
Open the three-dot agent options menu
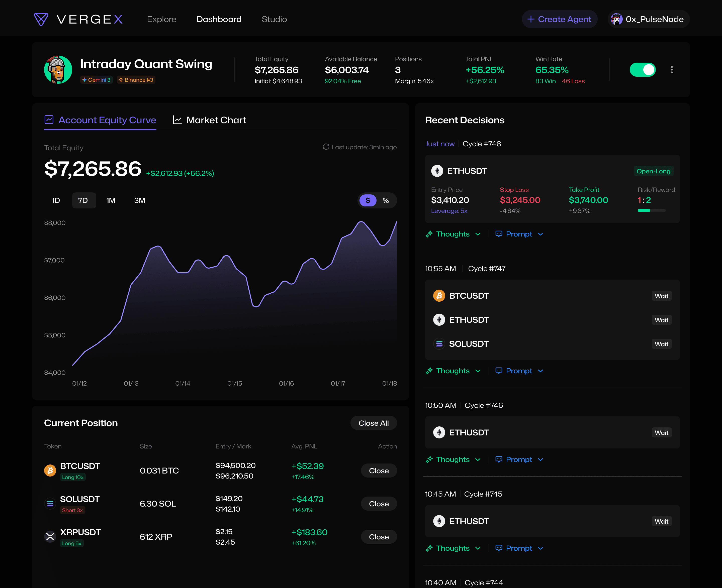pyautogui.click(x=672, y=70)
